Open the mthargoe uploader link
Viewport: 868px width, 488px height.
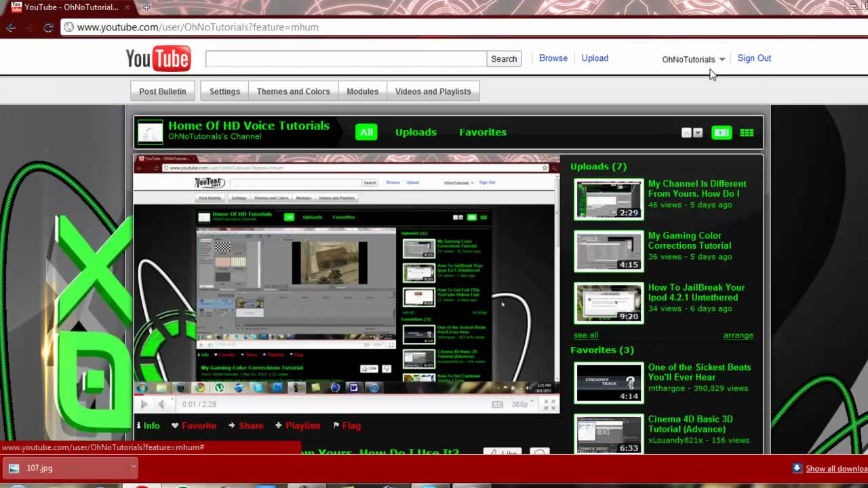tap(668, 388)
